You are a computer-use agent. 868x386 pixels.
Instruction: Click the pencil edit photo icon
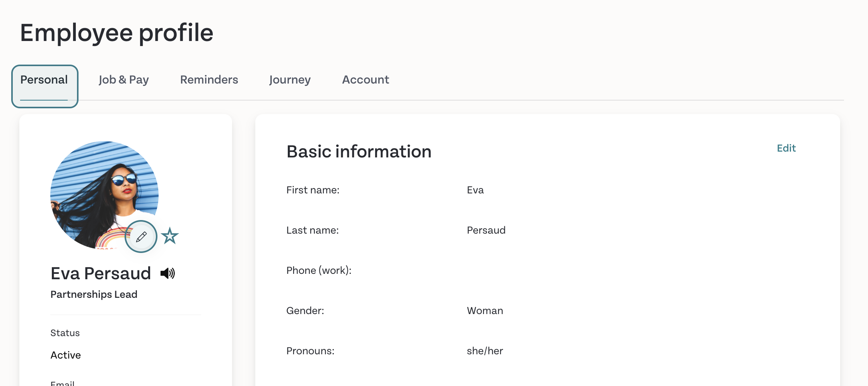pos(141,236)
